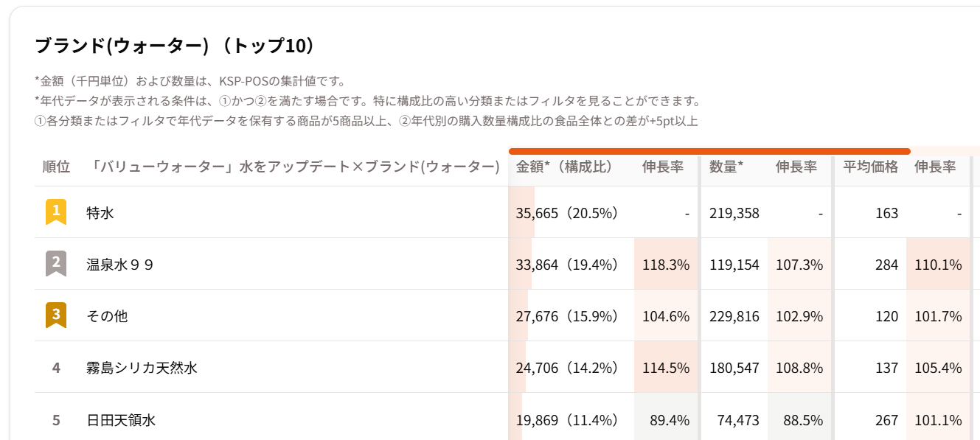
Task: Sort by 数量* column header
Action: point(726,167)
